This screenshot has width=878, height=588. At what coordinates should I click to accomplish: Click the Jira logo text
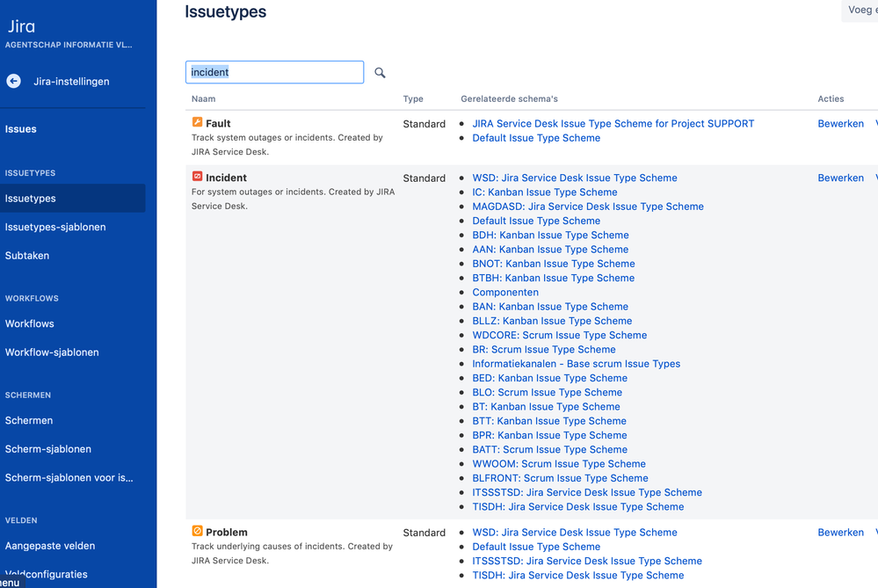pos(21,26)
